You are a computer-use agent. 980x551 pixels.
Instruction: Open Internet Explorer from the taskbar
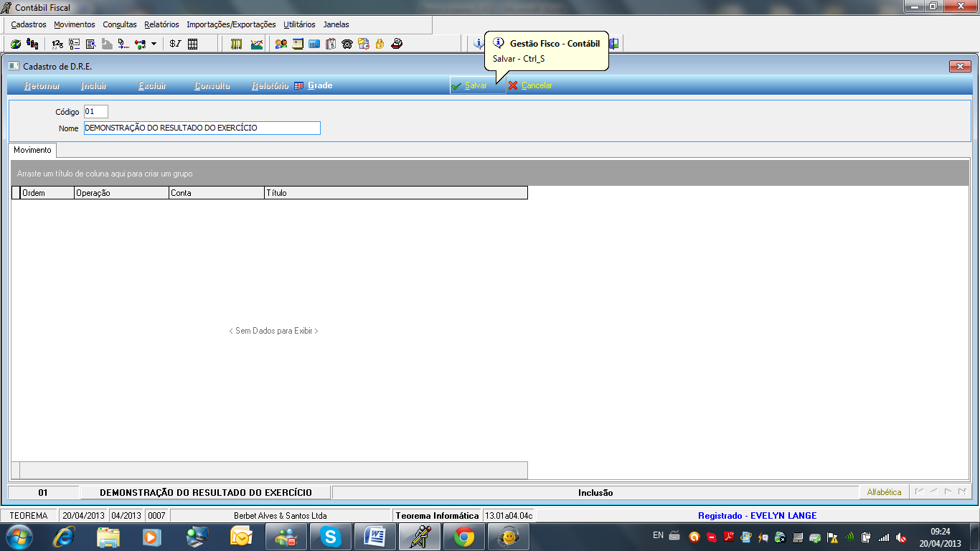click(x=64, y=537)
